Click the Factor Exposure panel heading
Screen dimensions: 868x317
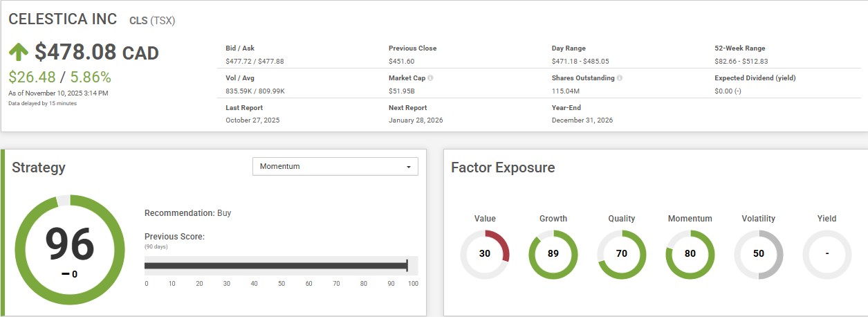click(503, 167)
